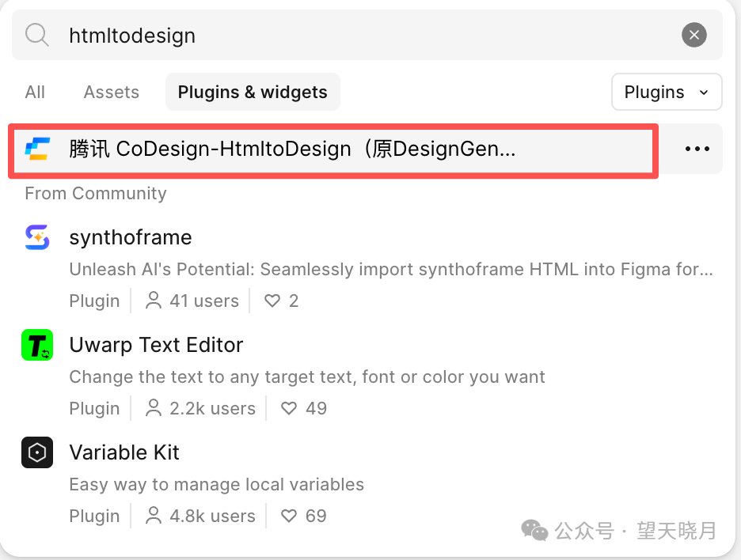Switch to the All tab

click(x=35, y=93)
